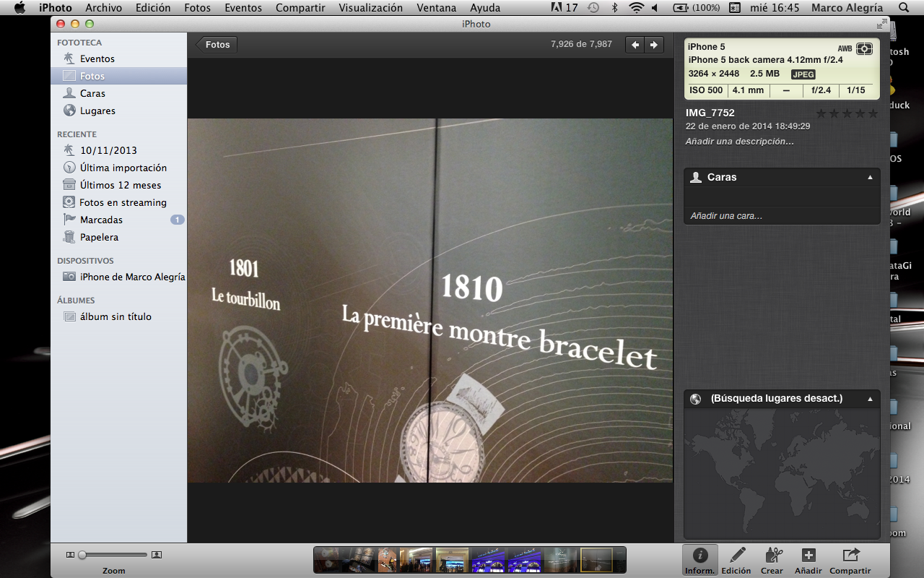Collapse the places map panel triangle
924x578 pixels.
(x=870, y=399)
